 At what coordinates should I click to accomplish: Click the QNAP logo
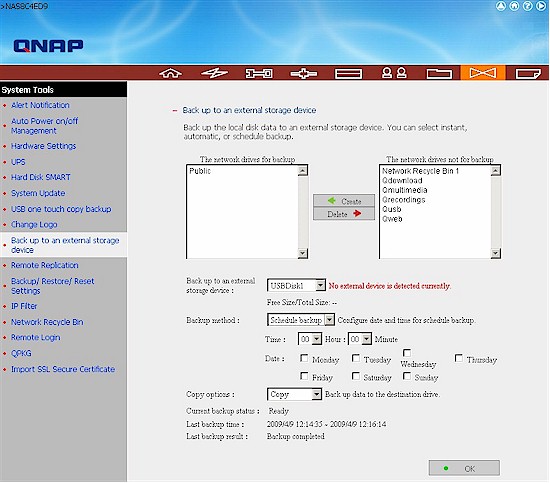[x=48, y=46]
